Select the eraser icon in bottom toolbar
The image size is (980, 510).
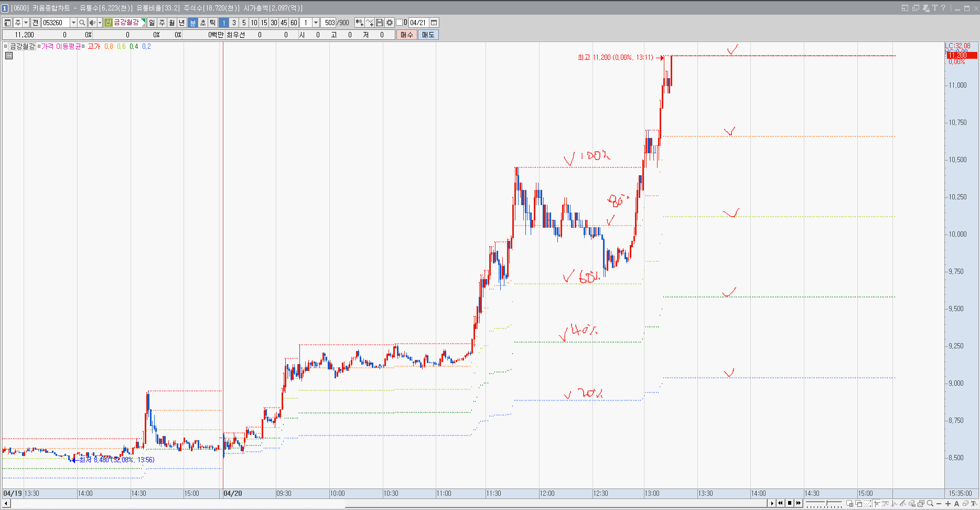965,504
